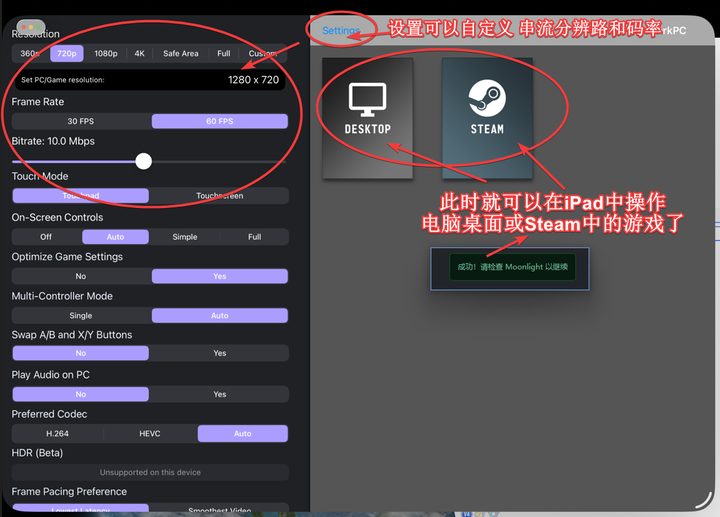Click the window traffic light buttons

[x=31, y=27]
